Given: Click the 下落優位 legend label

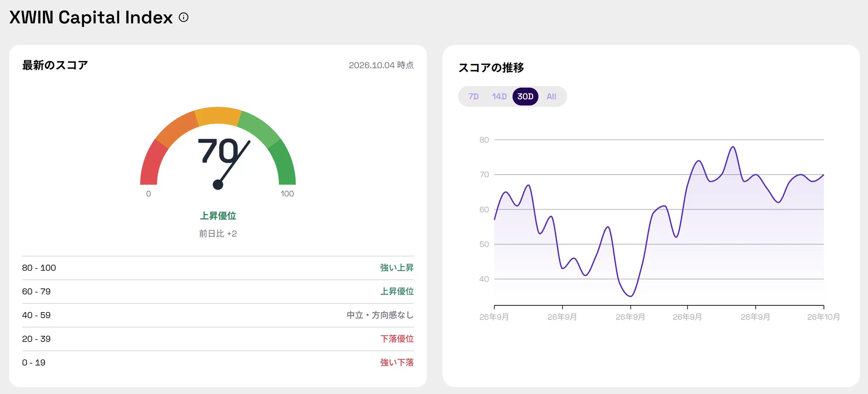Looking at the screenshot, I should 397,339.
